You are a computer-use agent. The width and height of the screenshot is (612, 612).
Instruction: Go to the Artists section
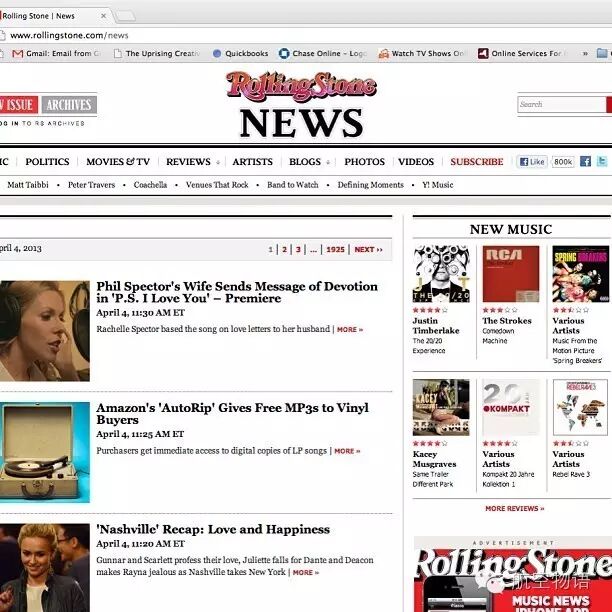click(253, 162)
